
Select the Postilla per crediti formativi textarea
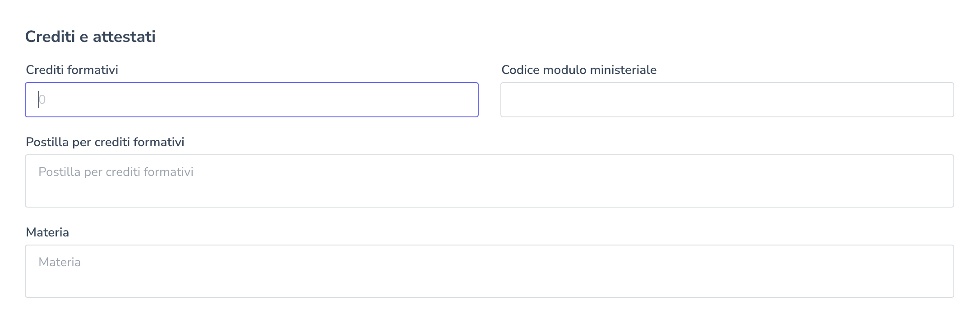489,181
